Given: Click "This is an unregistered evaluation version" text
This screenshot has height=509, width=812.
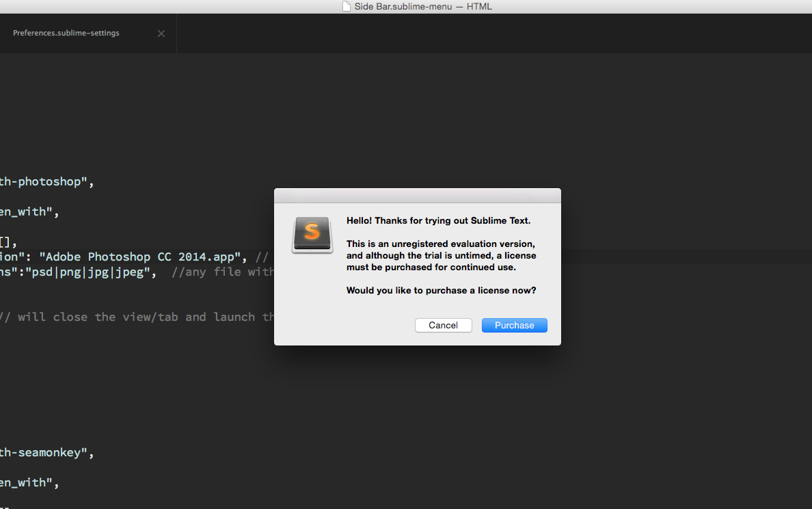Looking at the screenshot, I should pyautogui.click(x=441, y=244).
